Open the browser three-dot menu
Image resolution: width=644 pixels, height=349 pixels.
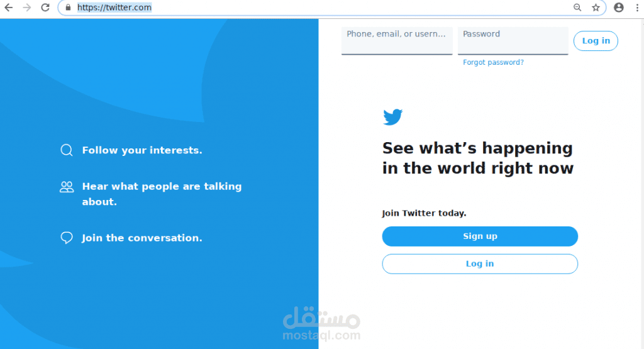[x=638, y=8]
